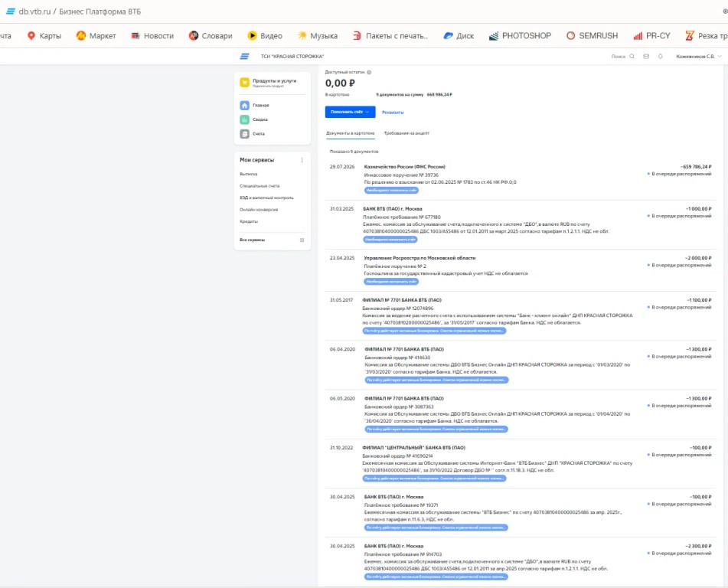Open Сводка via the chart icon
Image resolution: width=728 pixels, height=588 pixels.
pyautogui.click(x=245, y=119)
